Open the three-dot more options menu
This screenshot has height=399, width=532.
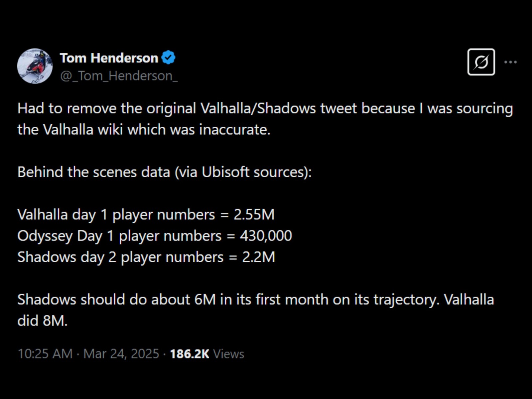click(x=510, y=62)
